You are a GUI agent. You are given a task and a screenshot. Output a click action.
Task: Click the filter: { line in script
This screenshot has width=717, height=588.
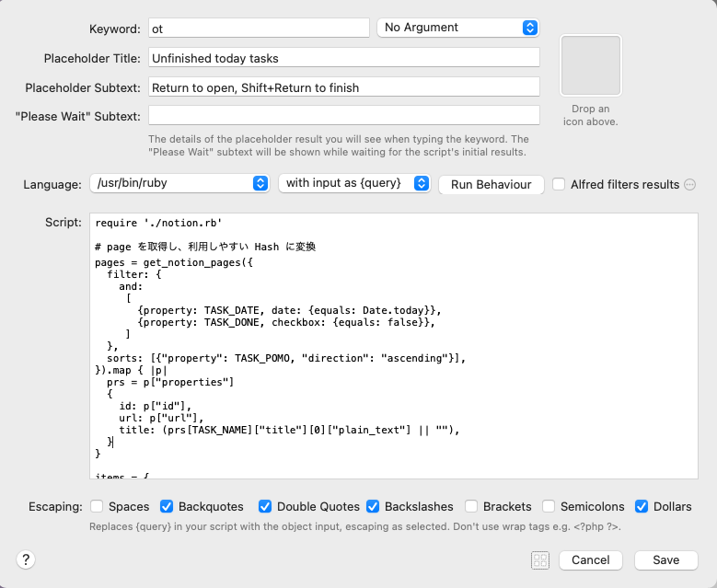[134, 274]
